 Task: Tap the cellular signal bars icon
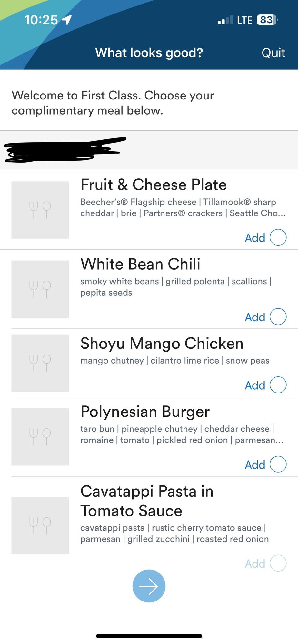[225, 20]
